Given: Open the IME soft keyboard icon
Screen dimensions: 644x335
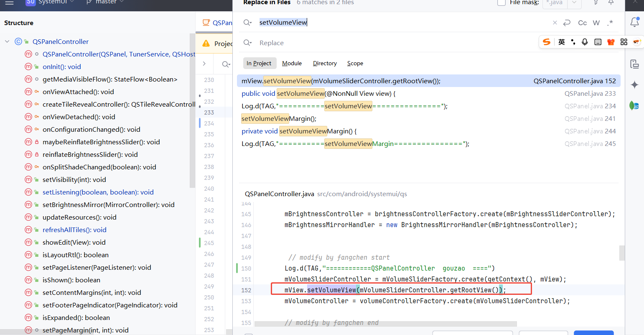Looking at the screenshot, I should pos(598,42).
